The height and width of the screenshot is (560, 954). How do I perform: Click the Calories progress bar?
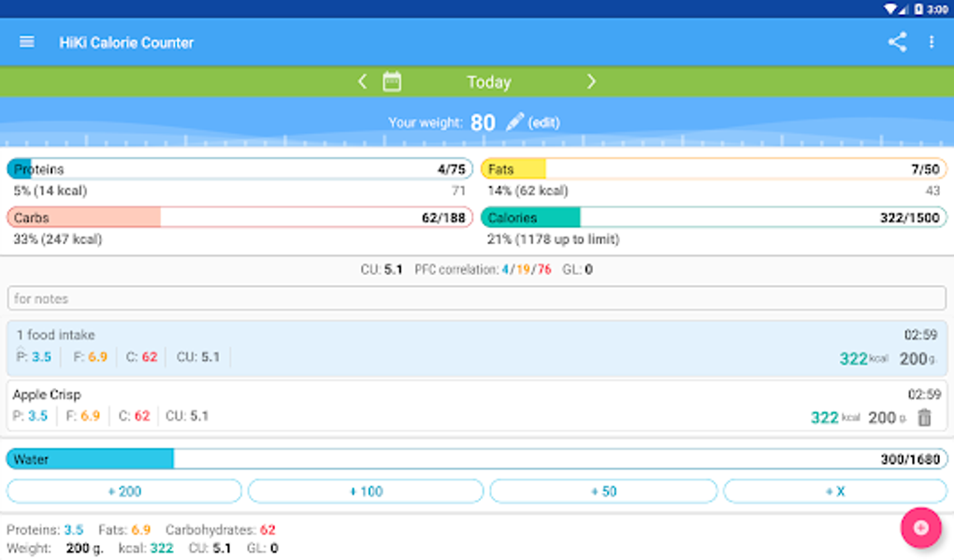tap(715, 217)
